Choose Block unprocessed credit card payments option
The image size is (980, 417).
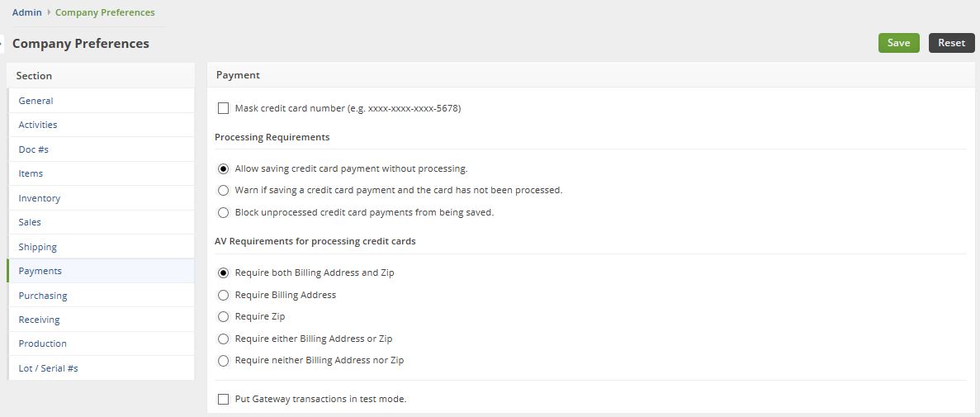point(224,212)
